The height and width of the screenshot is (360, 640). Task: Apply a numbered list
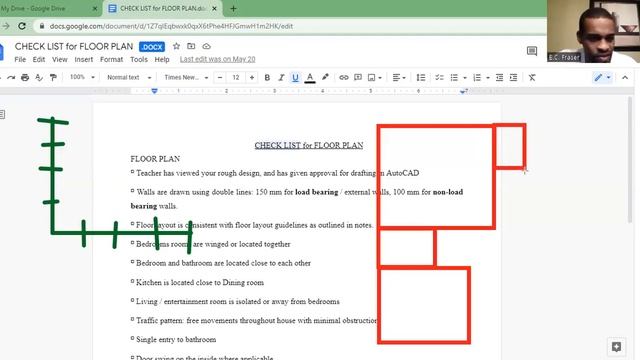[x=477, y=78]
